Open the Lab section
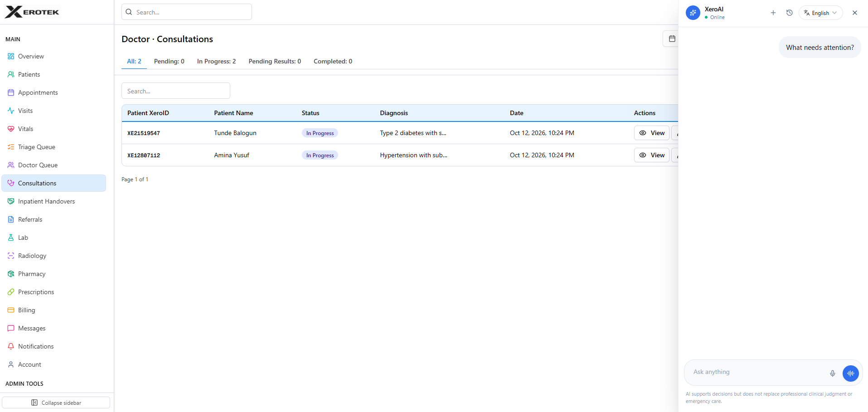 tap(53, 238)
